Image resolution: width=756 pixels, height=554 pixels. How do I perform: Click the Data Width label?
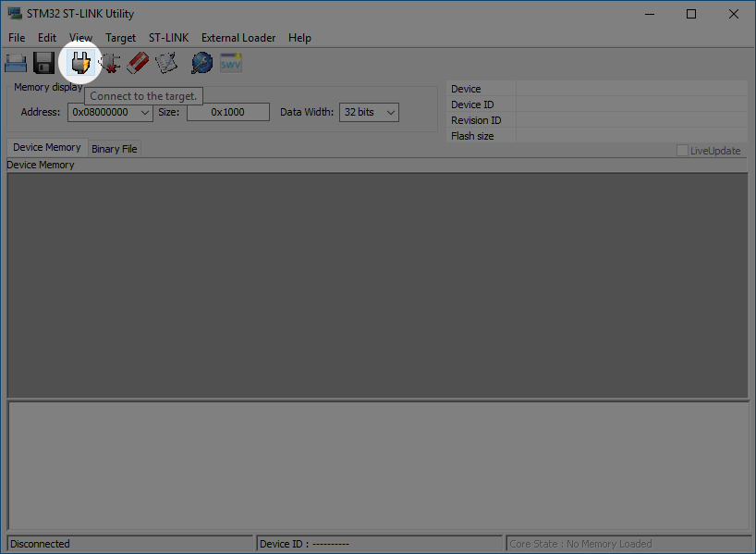(x=307, y=112)
